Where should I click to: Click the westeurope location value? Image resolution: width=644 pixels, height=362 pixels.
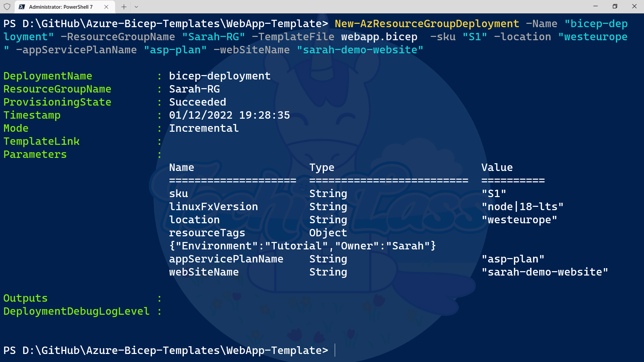click(x=519, y=220)
